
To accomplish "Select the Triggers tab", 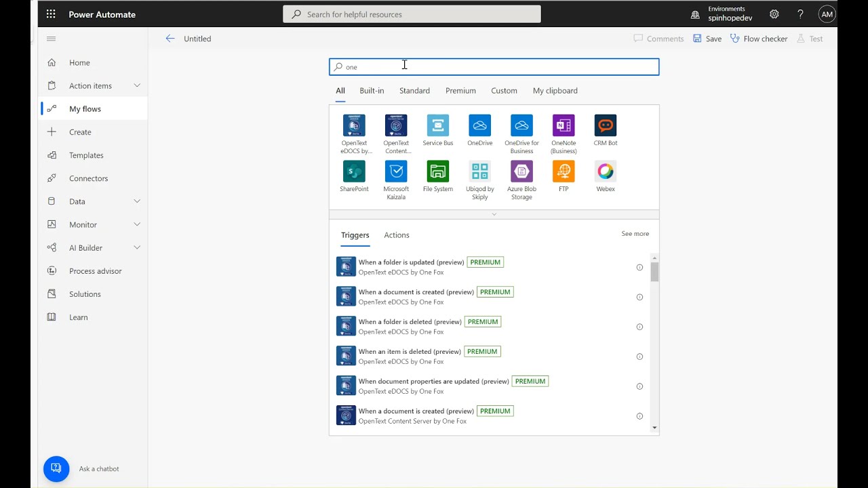I will [x=355, y=235].
